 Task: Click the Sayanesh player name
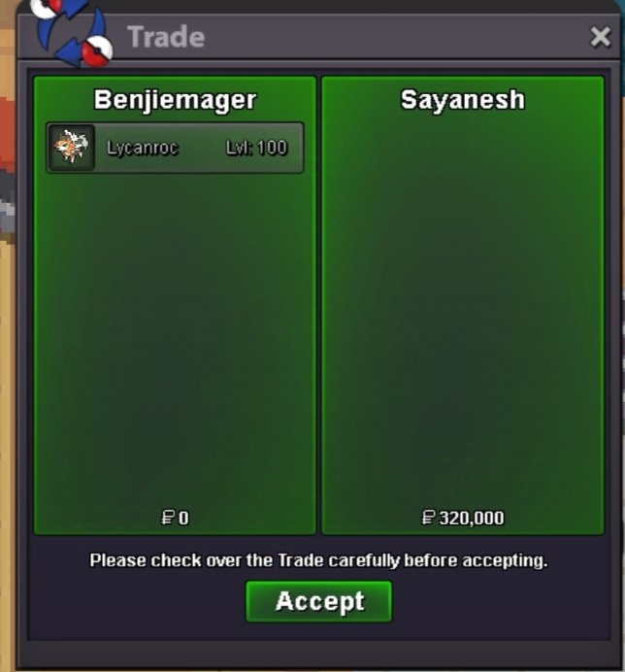pos(463,100)
